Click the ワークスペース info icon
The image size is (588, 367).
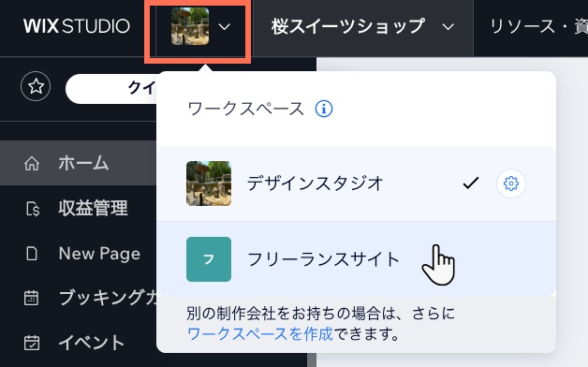pos(324,110)
